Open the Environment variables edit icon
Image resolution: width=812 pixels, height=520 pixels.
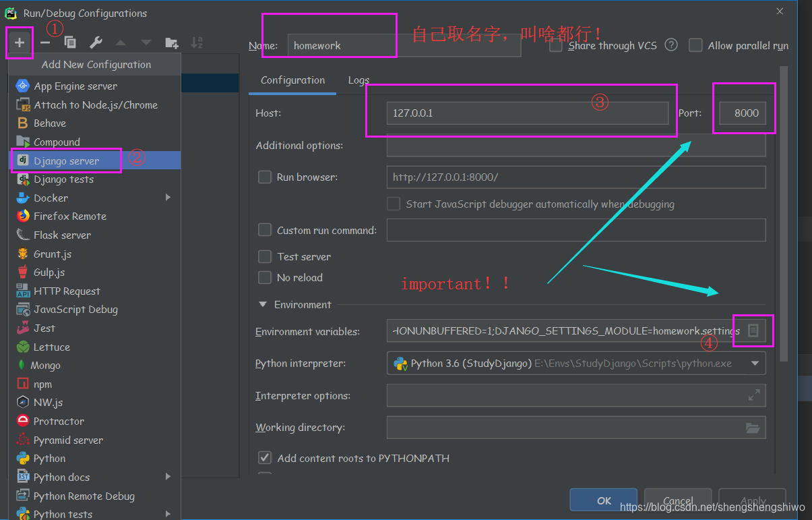coord(753,331)
